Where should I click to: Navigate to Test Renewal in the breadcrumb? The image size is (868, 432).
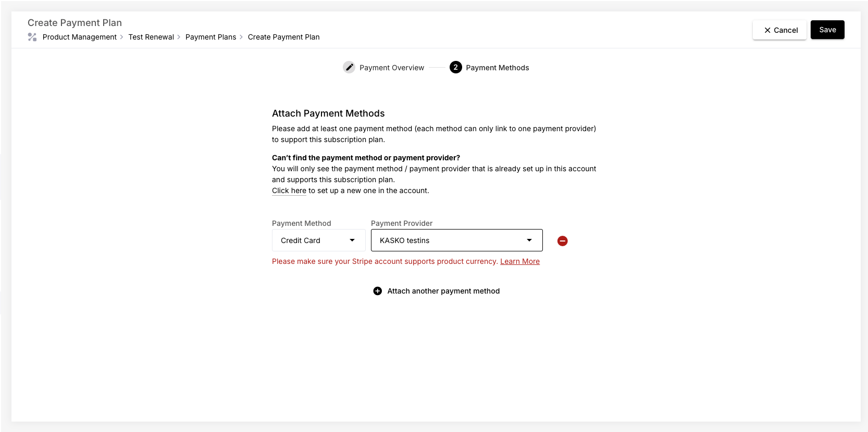[151, 37]
